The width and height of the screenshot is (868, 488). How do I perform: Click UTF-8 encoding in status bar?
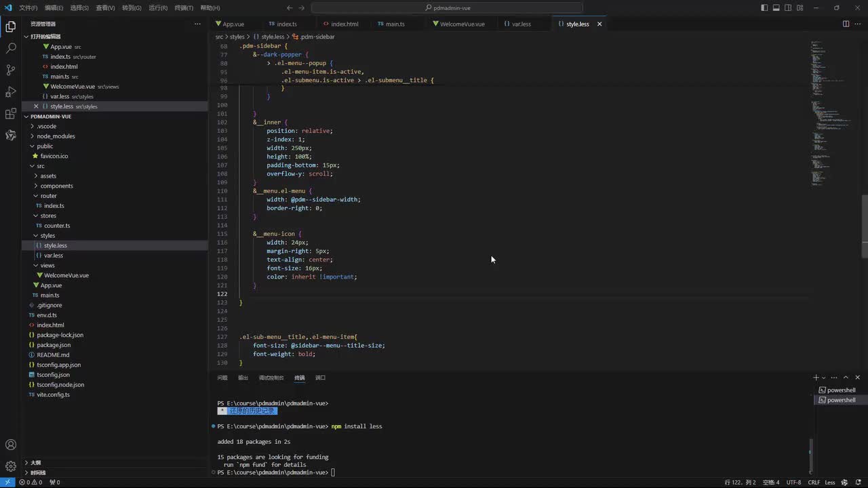coord(793,483)
